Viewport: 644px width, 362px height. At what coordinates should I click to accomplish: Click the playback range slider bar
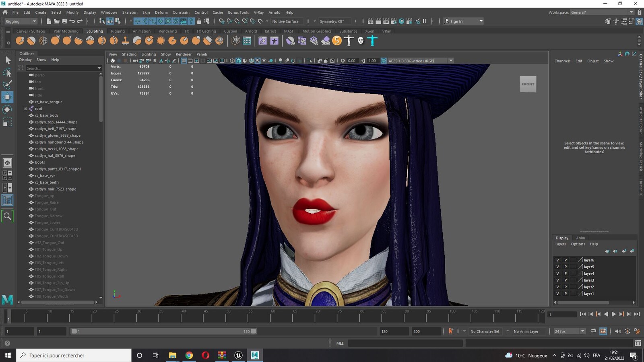[164, 331]
